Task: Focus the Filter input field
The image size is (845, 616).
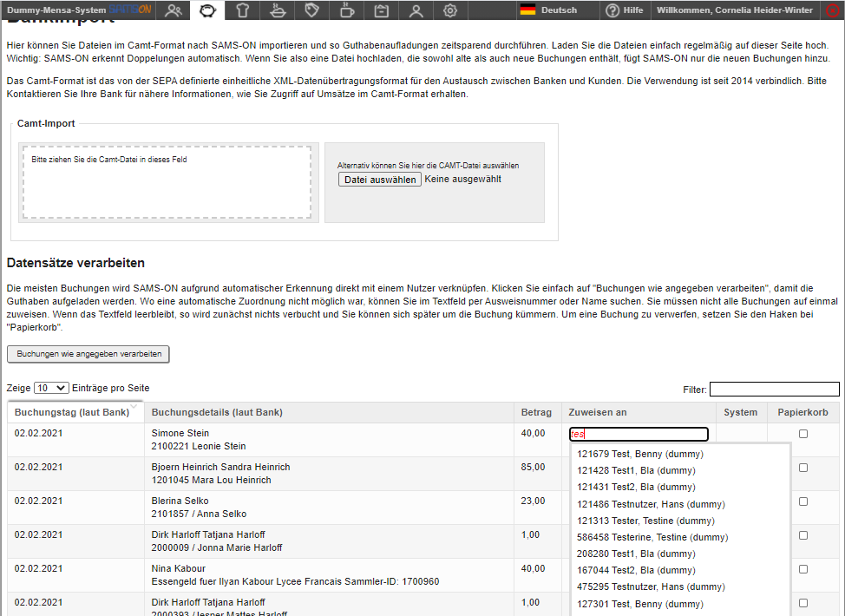Action: tap(775, 389)
